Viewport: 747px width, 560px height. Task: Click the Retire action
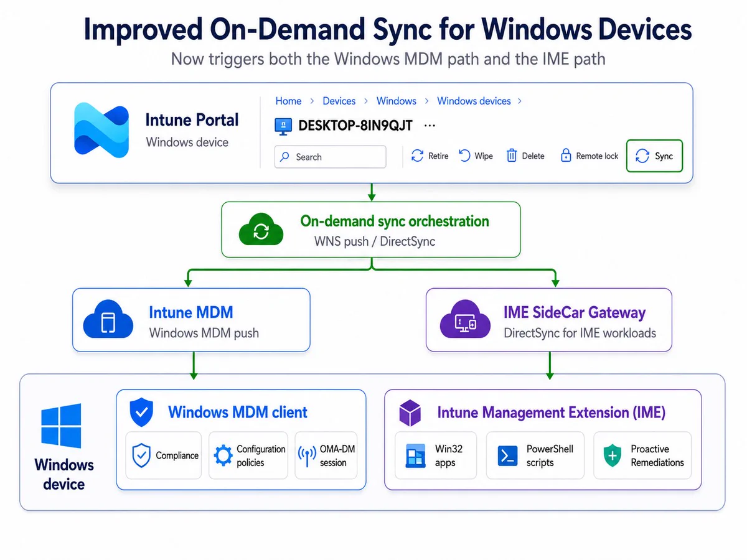pyautogui.click(x=430, y=156)
